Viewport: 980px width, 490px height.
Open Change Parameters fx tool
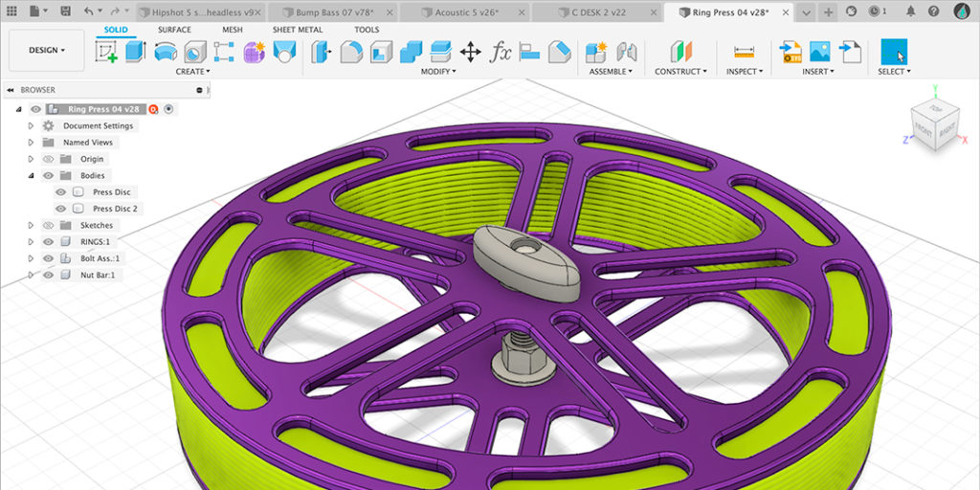point(500,52)
